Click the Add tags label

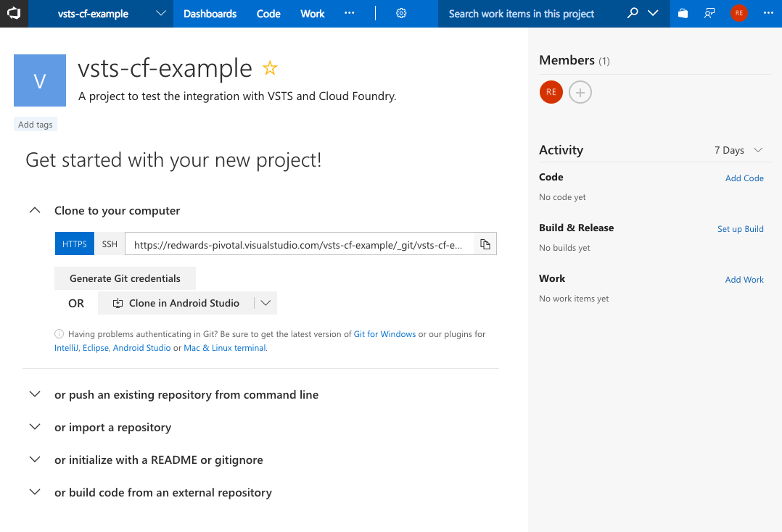click(36, 125)
